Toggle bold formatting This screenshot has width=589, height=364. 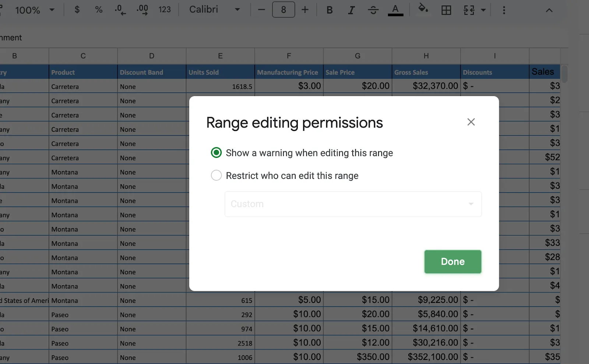[x=329, y=10]
